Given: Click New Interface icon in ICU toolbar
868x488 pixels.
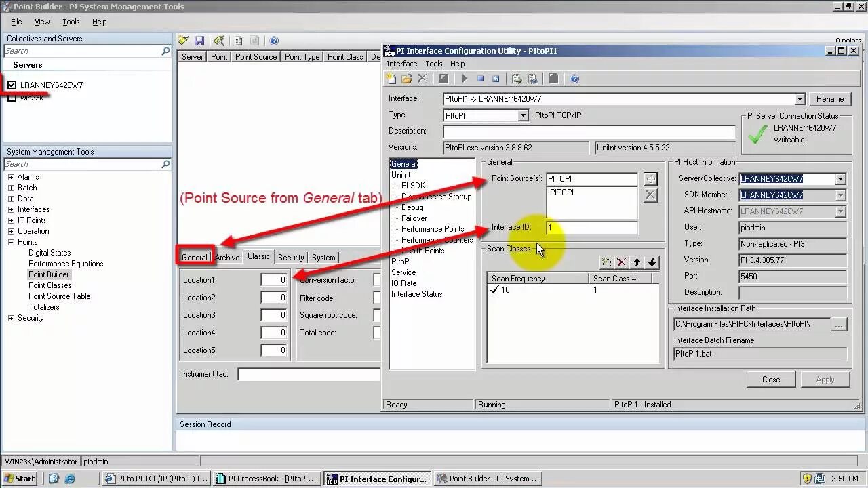Looking at the screenshot, I should pyautogui.click(x=391, y=79).
